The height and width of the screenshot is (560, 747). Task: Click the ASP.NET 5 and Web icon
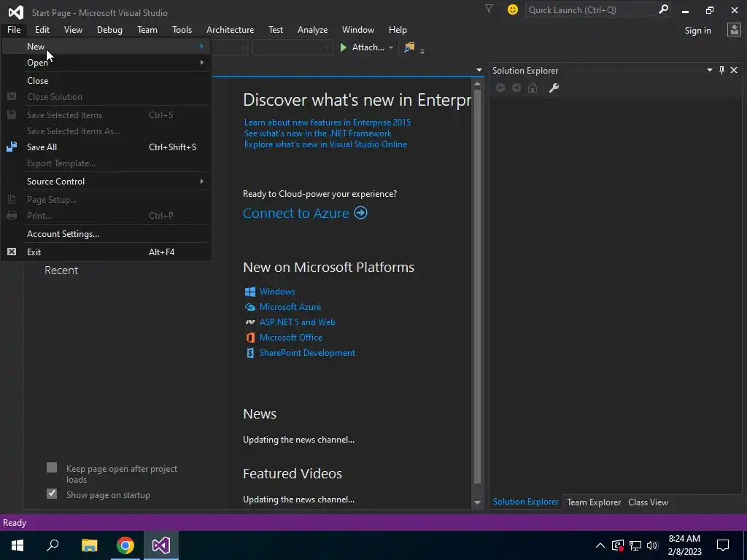click(250, 322)
